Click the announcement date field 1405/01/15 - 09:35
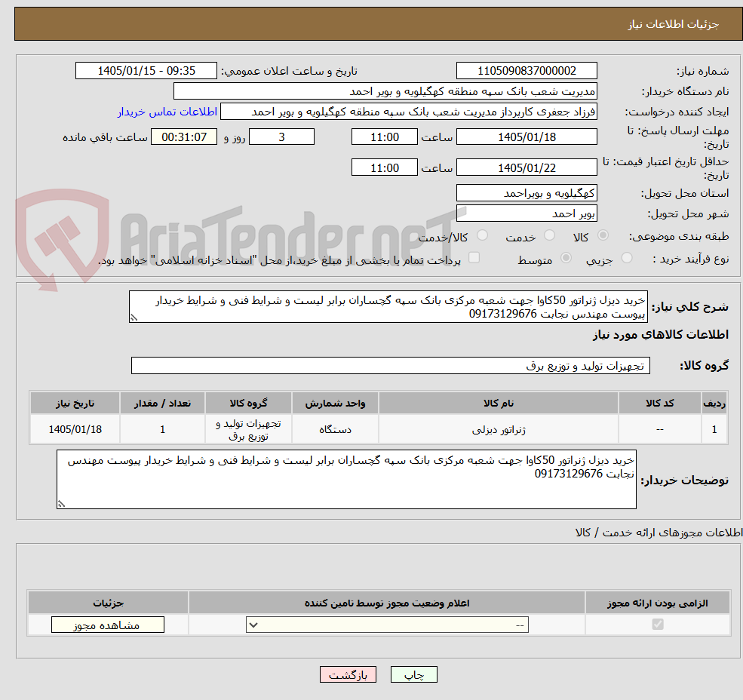 pos(146,71)
